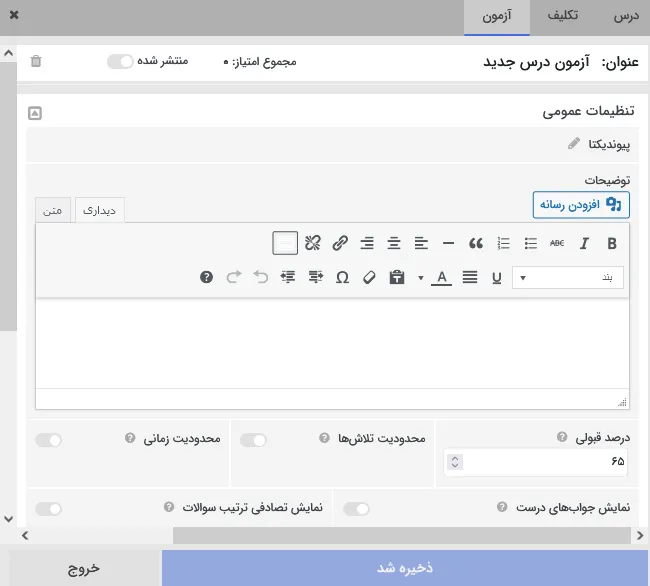Image resolution: width=650 pixels, height=586 pixels.
Task: Click the مجموع امتیاز: ۰ text
Action: coord(260,62)
